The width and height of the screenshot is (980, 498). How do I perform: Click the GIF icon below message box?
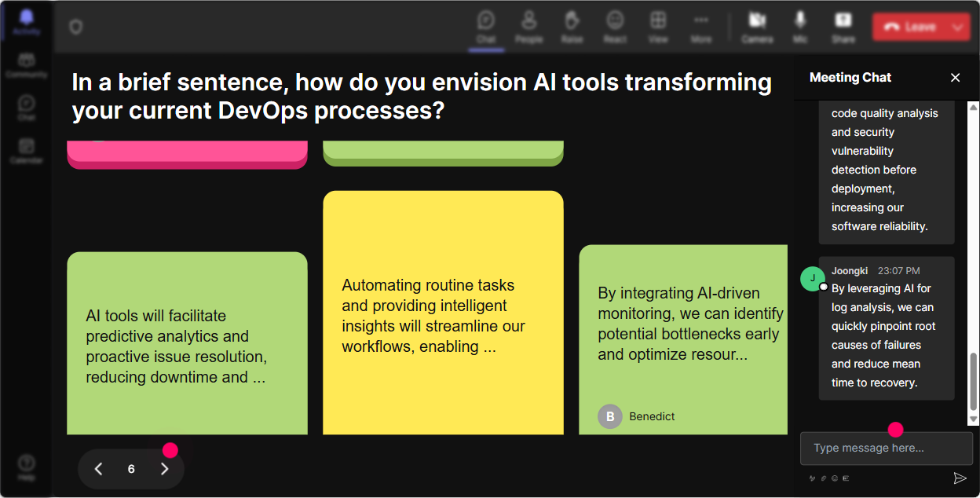[846, 478]
